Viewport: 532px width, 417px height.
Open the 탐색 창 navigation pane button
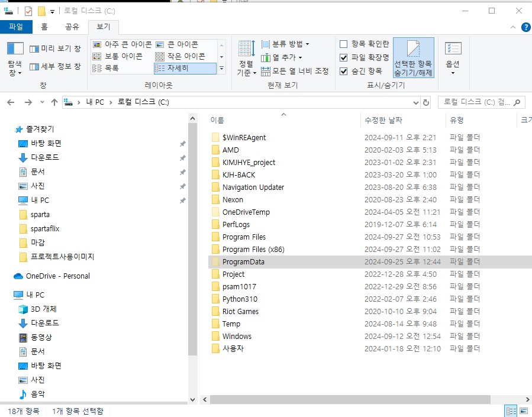(x=15, y=59)
